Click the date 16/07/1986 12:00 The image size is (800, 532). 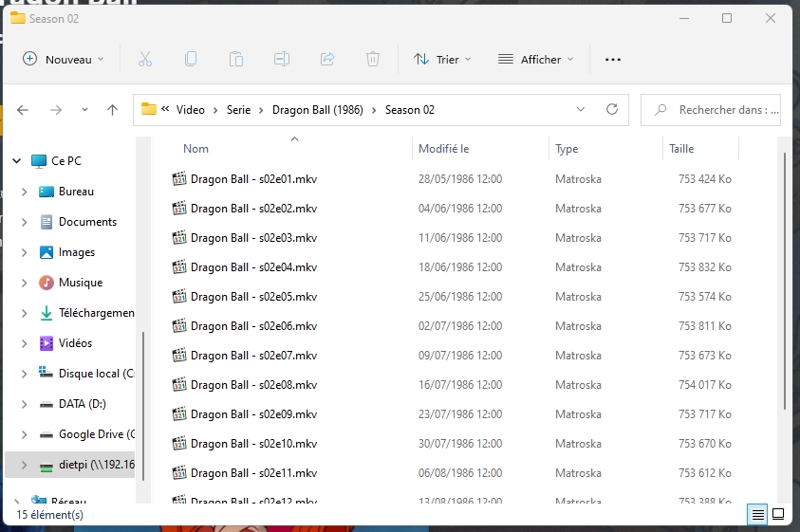point(460,385)
